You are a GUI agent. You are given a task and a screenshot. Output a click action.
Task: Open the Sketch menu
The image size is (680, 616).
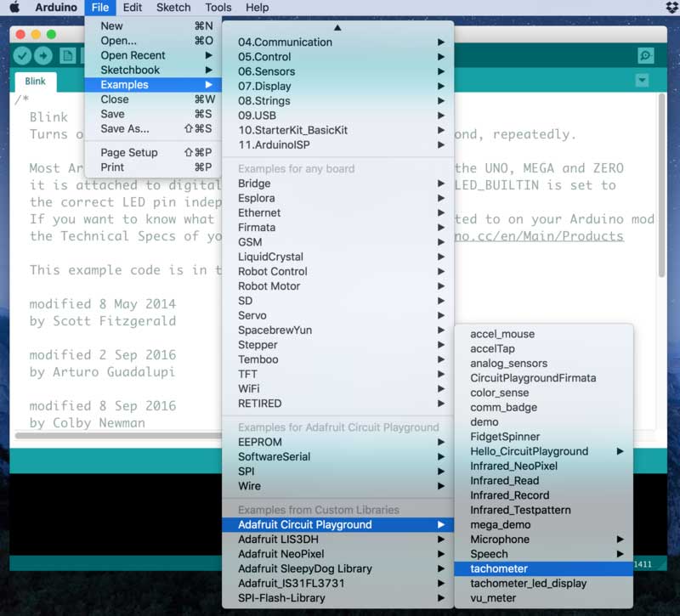tap(173, 8)
